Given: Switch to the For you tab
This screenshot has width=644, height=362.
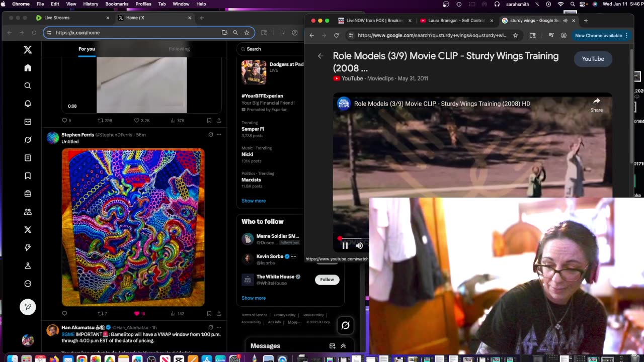Looking at the screenshot, I should coord(87,49).
